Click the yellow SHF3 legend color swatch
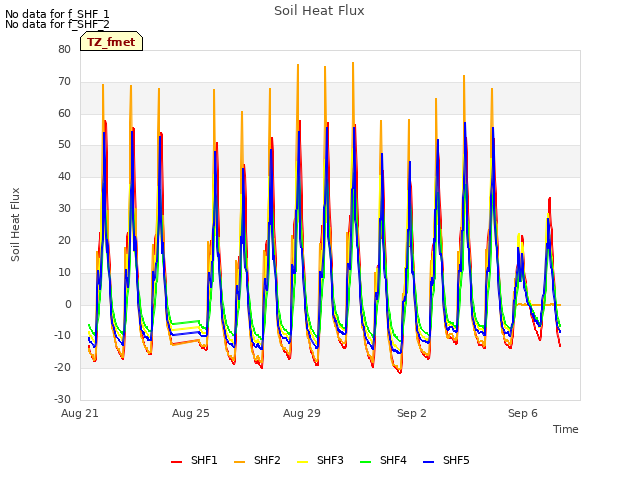 (302, 462)
